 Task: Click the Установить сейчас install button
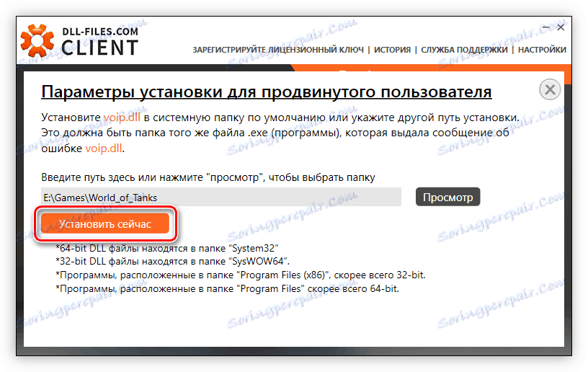(x=105, y=224)
